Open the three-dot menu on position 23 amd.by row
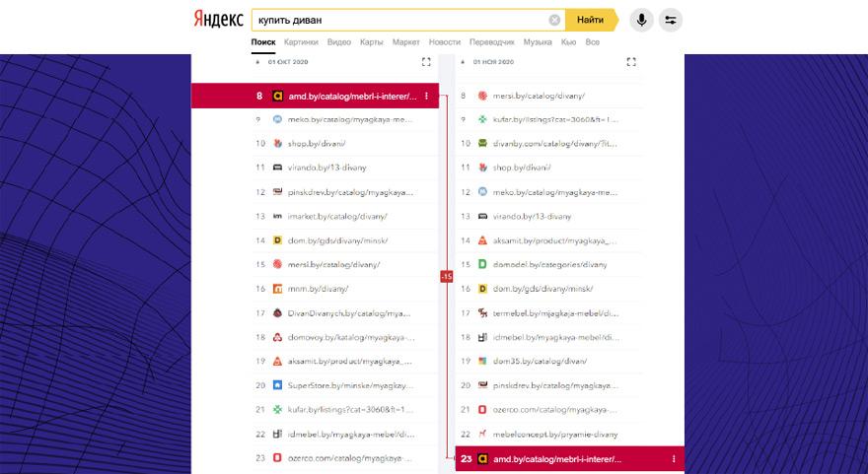 674,458
